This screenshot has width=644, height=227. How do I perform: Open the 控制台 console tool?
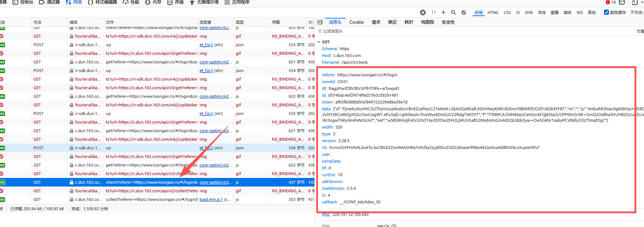tap(23, 2)
